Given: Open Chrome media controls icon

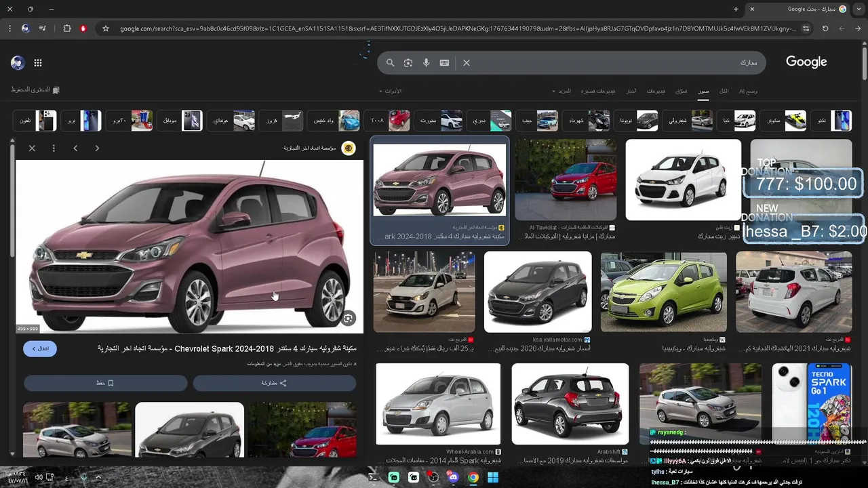Looking at the screenshot, I should (x=43, y=28).
